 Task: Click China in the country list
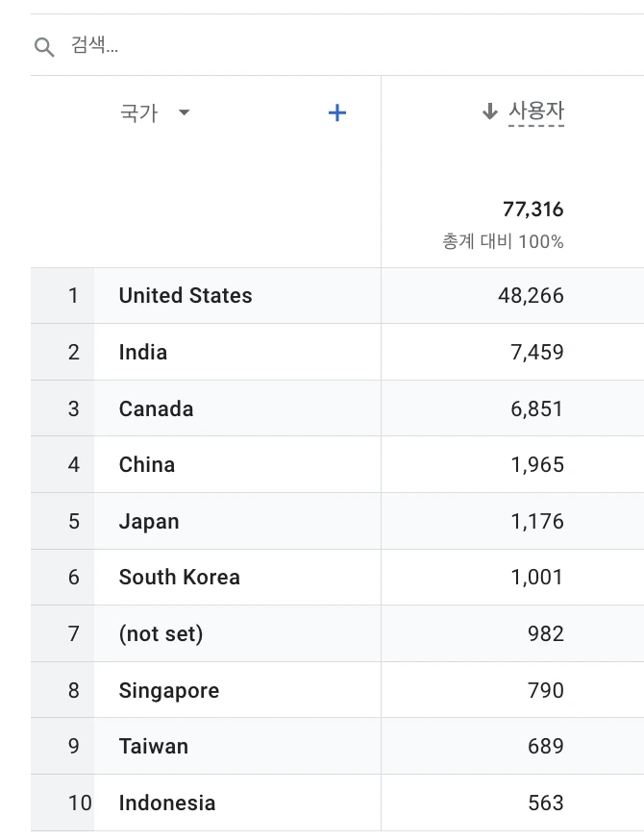147,465
